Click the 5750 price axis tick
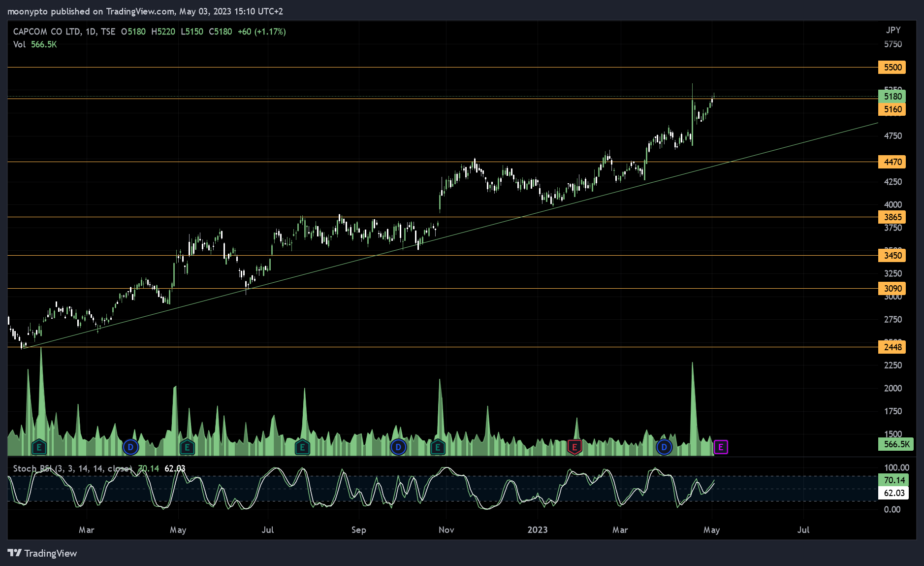Image resolution: width=924 pixels, height=566 pixels. [x=892, y=44]
